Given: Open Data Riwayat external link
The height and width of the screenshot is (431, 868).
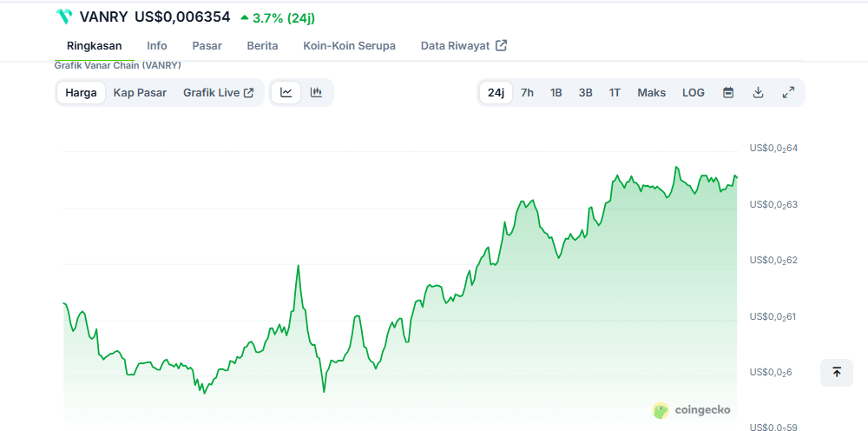Looking at the screenshot, I should tap(464, 46).
